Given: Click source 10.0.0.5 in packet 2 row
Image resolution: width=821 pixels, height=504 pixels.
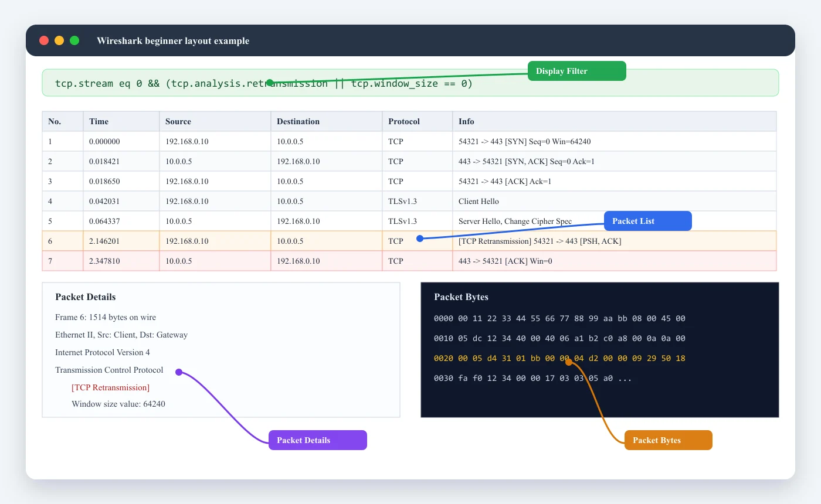Looking at the screenshot, I should [178, 161].
